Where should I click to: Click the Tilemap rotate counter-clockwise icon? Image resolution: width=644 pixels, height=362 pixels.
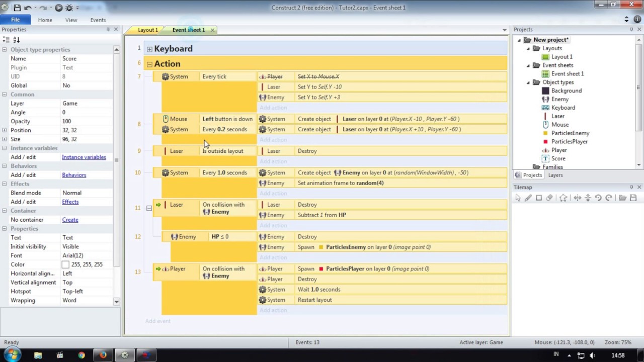598,198
